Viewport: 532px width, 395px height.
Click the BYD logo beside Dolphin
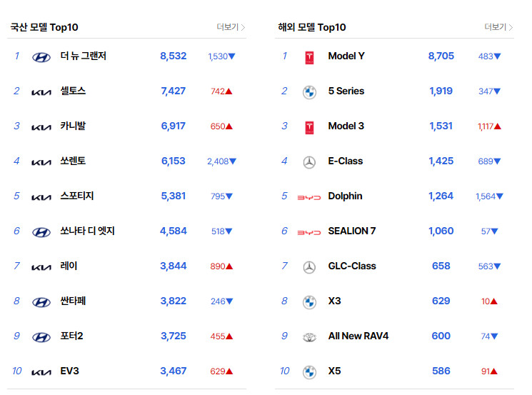[x=309, y=197]
